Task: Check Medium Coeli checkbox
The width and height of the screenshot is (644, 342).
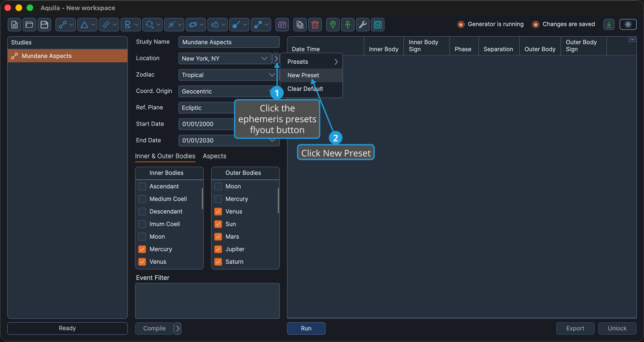Action: (x=142, y=199)
